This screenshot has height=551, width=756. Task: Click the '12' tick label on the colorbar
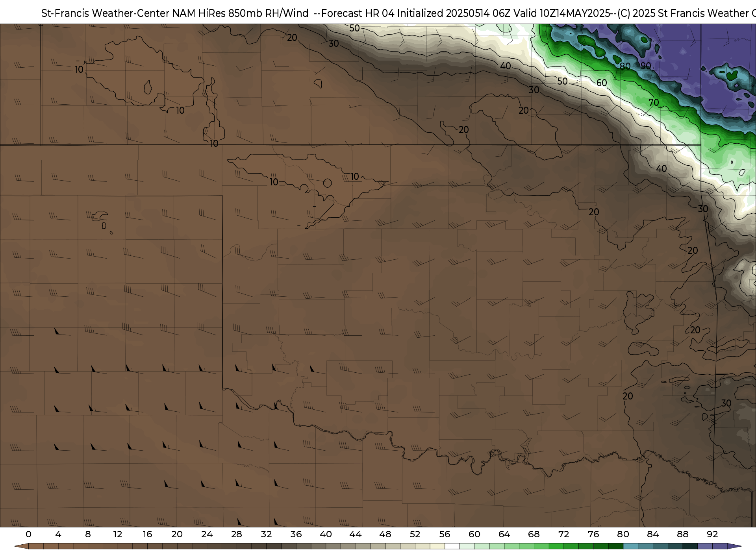[118, 534]
